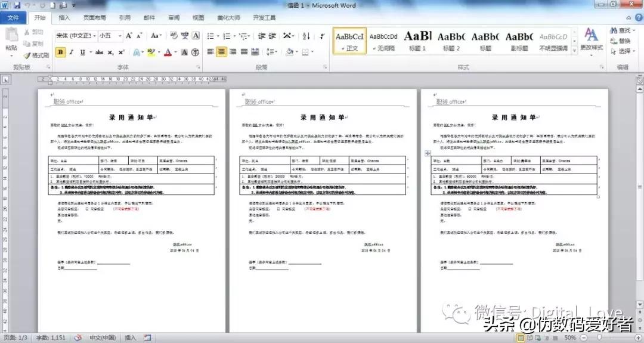This screenshot has height=343, width=644.
Task: Switch to the 开发工具 tab
Action: [x=264, y=18]
